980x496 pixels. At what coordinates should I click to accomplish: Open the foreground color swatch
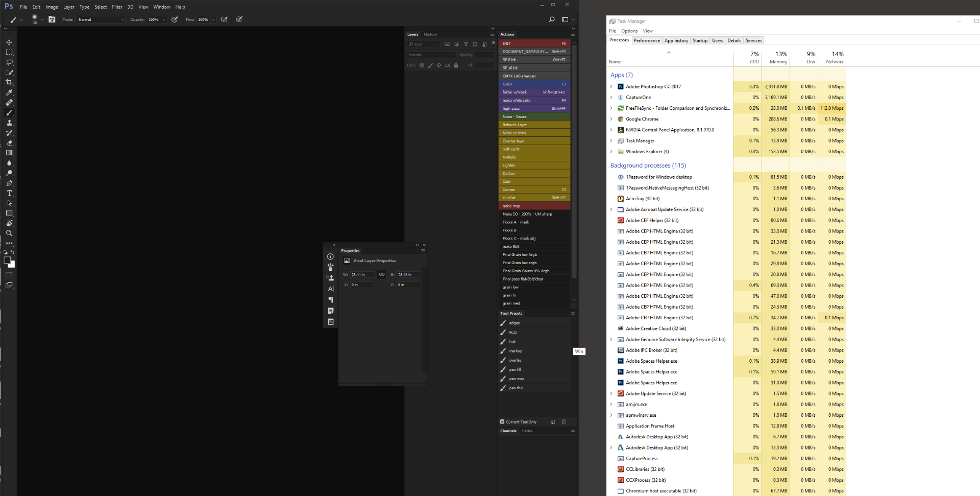(8, 261)
